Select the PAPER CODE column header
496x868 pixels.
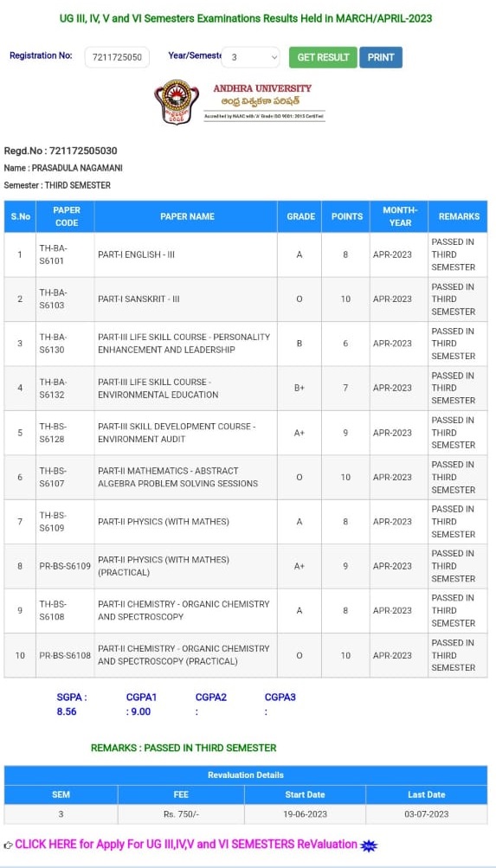tap(67, 216)
